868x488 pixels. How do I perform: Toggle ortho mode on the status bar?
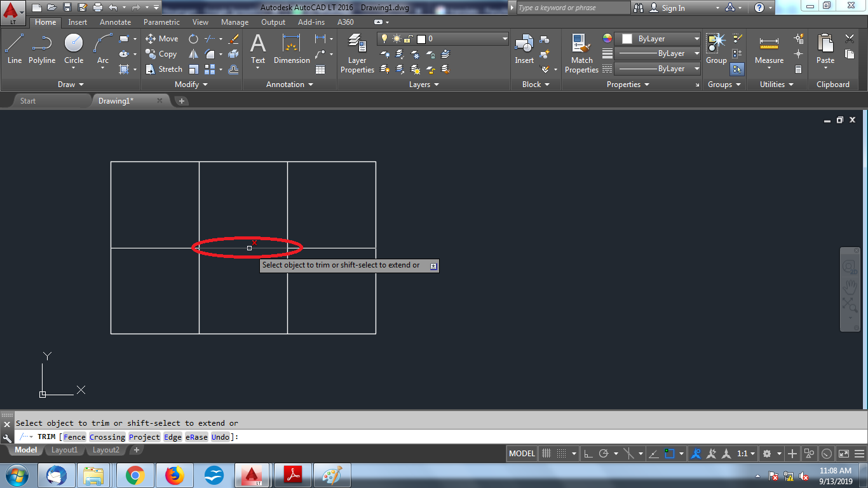click(x=588, y=453)
